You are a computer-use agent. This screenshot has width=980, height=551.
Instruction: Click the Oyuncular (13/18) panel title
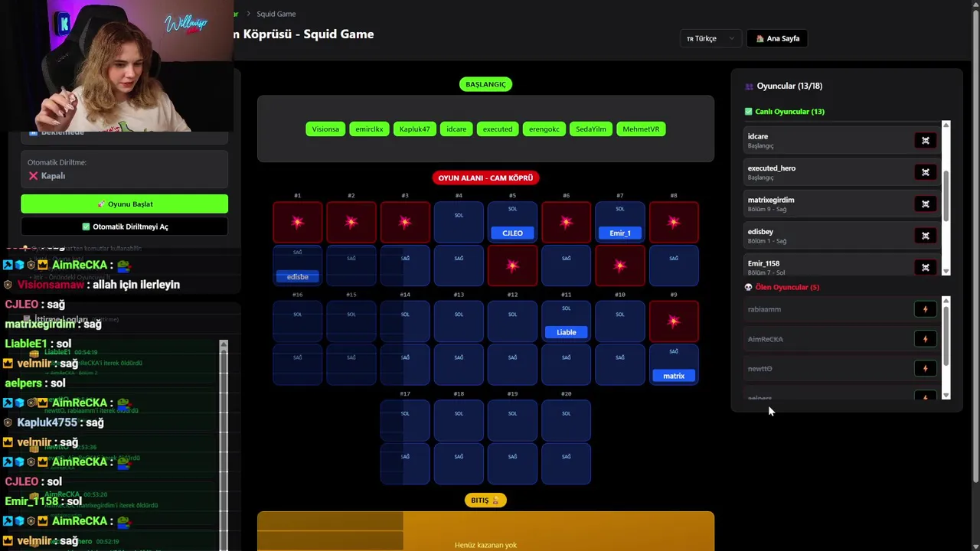(783, 86)
